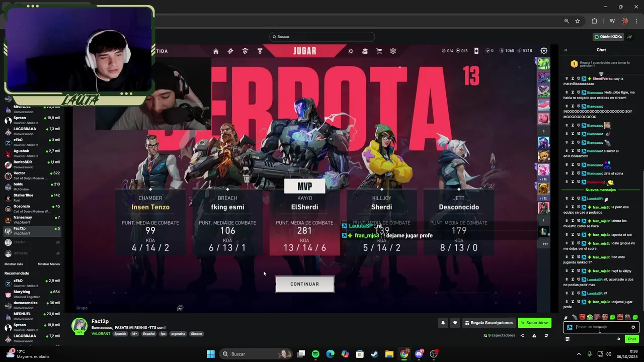Open fransamay channel in sidebar
Viewport: 644px width, 362px height.
coord(31,220)
